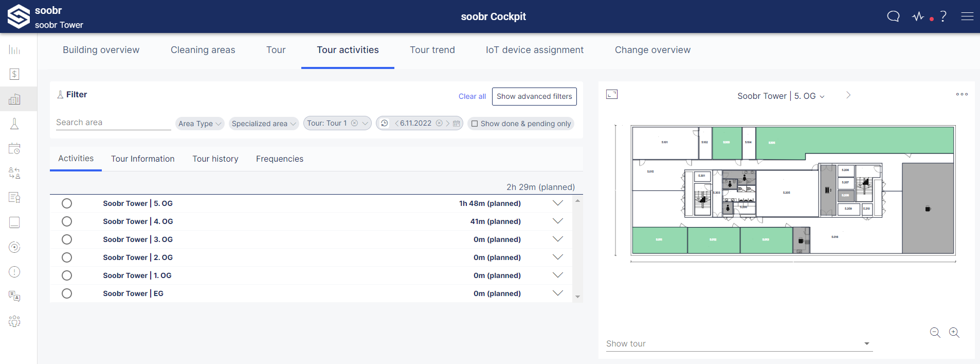Open the Tour tab
This screenshot has height=364, width=980.
point(276,50)
